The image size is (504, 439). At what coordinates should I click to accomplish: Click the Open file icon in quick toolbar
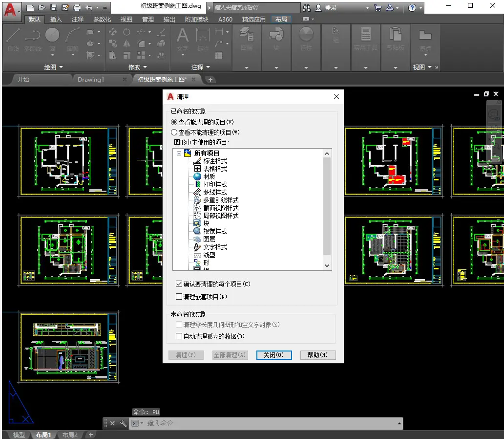pyautogui.click(x=42, y=7)
